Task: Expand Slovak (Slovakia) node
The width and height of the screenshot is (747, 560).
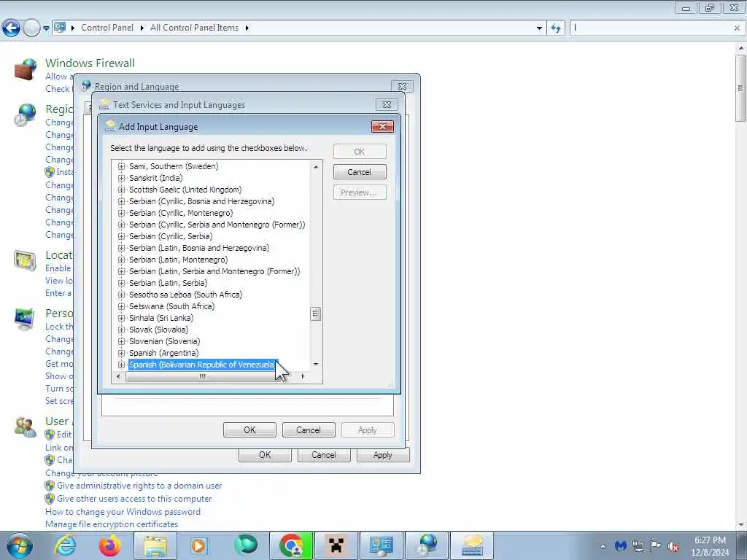Action: coord(121,330)
